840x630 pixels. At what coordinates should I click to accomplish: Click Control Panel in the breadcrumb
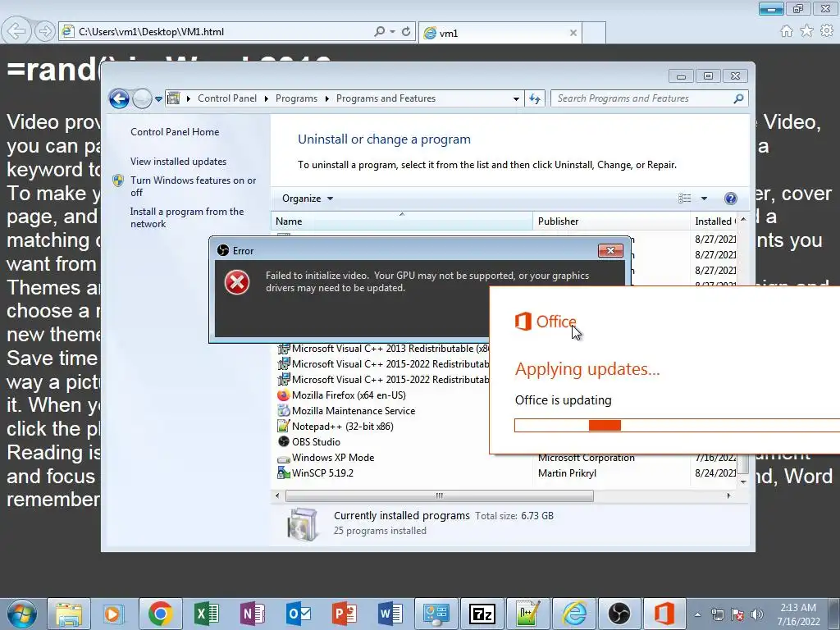pos(227,98)
